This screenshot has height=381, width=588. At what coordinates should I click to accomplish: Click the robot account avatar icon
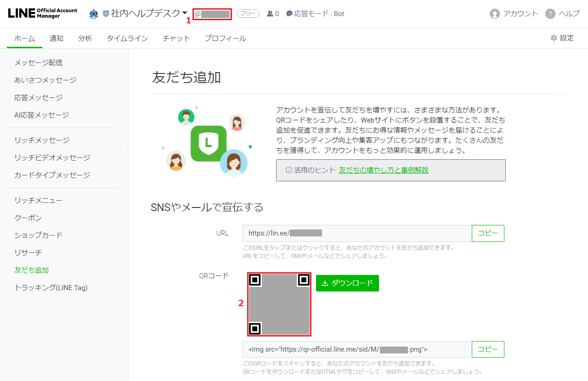click(94, 14)
